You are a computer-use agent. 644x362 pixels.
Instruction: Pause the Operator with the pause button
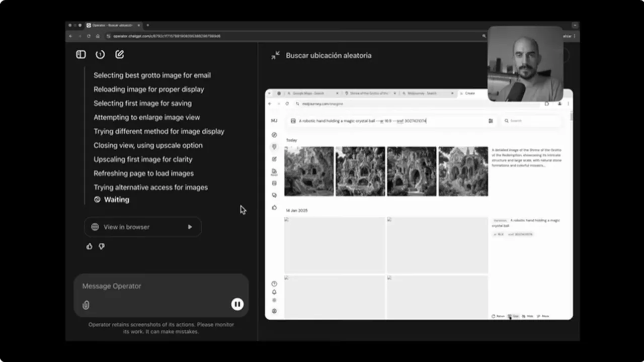237,304
